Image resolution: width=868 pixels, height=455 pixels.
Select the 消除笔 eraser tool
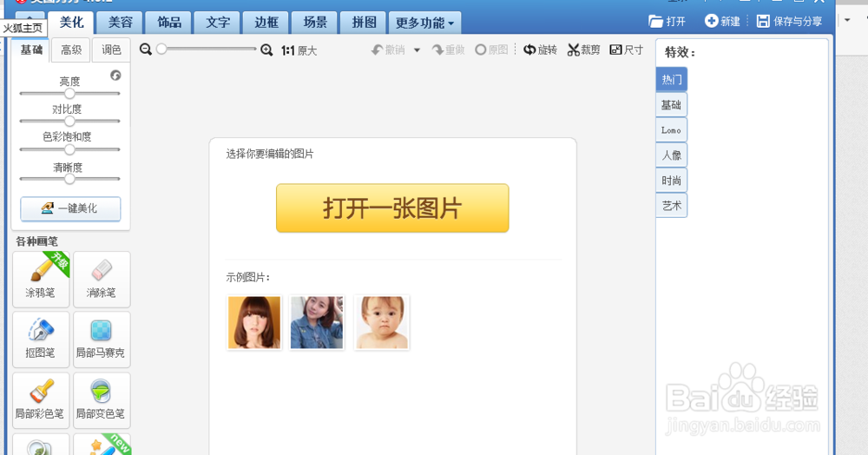coord(102,279)
